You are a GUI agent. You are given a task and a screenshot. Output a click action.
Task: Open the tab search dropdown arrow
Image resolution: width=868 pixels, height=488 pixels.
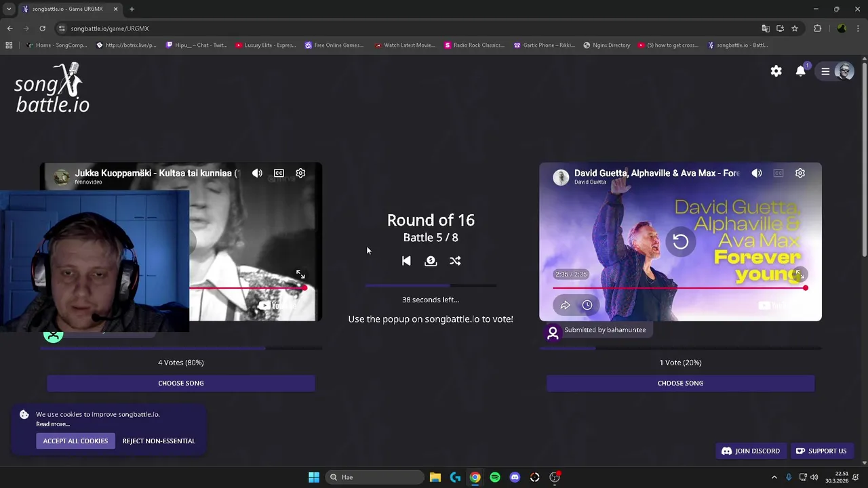click(9, 9)
